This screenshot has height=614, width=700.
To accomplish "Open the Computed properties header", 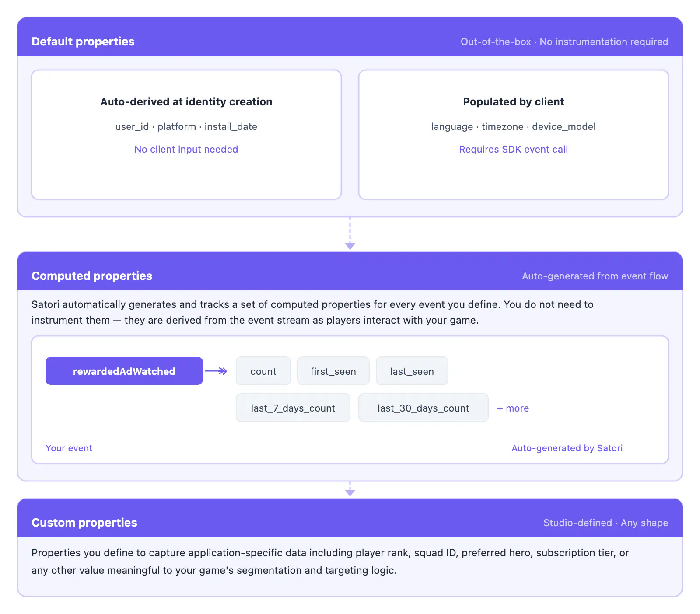I will point(92,276).
